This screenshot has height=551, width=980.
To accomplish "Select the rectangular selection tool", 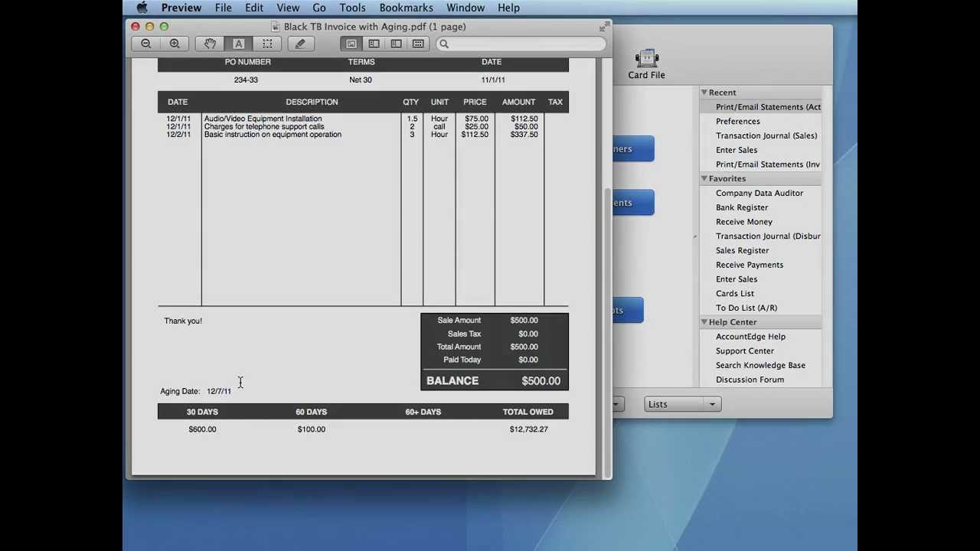I will click(267, 44).
